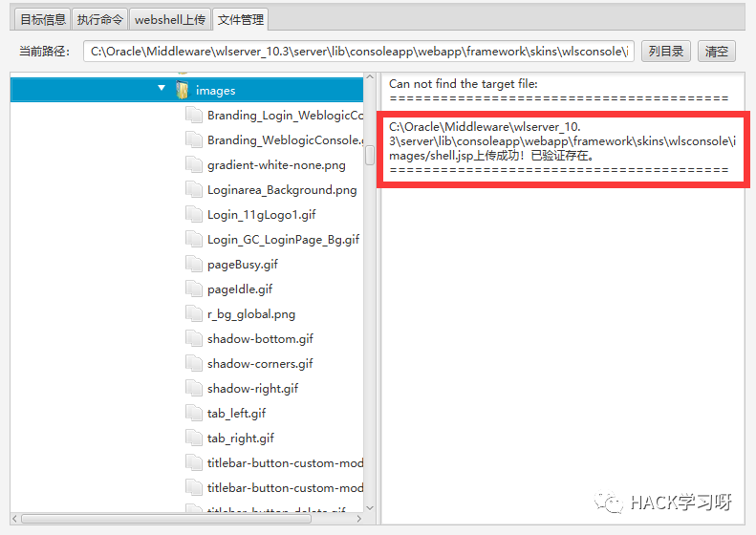756x535 pixels.
Task: Click the tree vertical scrollbar thumb
Action: click(x=370, y=155)
